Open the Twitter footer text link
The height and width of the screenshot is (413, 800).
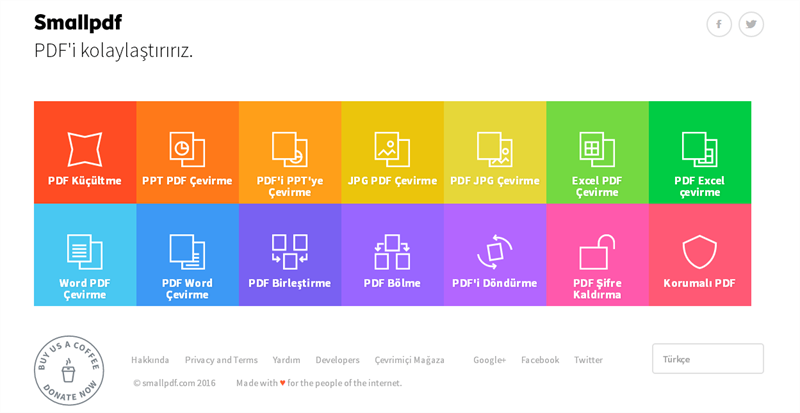(588, 360)
